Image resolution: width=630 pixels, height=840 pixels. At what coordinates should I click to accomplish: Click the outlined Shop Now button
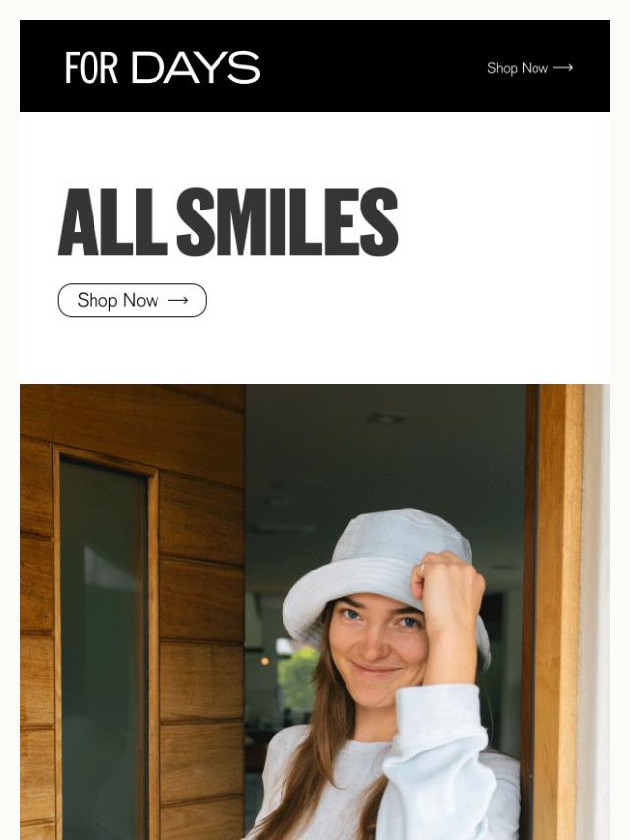pos(132,300)
